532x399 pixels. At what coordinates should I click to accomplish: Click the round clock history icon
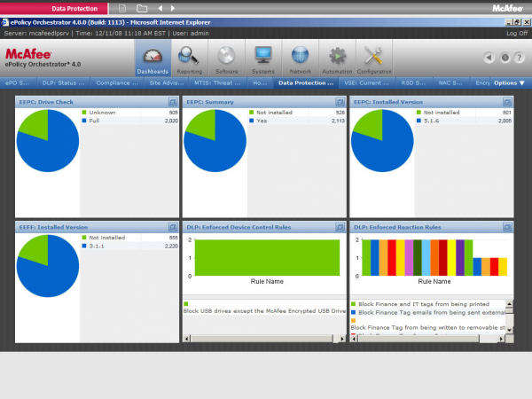505,58
